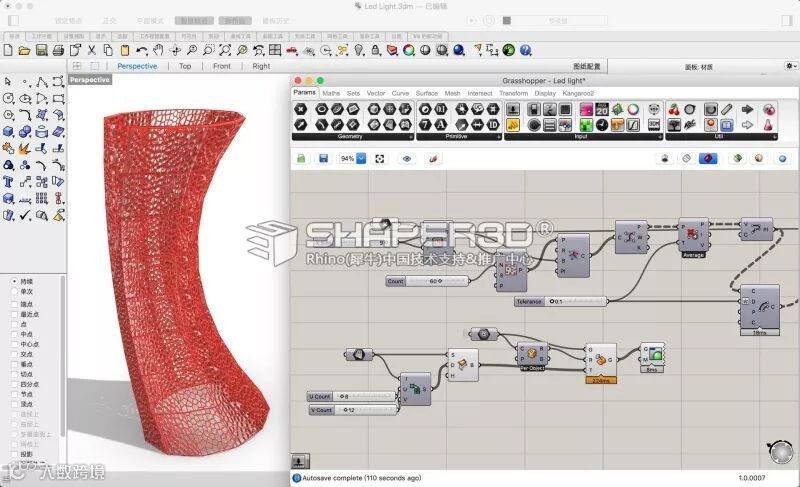Click the Polyline tool in sidebar
Screen dimensions: 800x487
click(42, 82)
